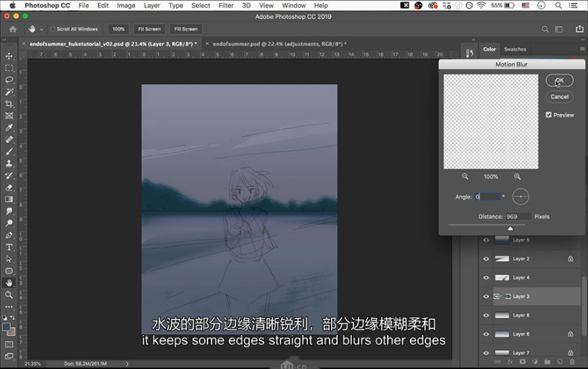Select the History Brush tool
This screenshot has width=588, height=369.
(x=9, y=175)
